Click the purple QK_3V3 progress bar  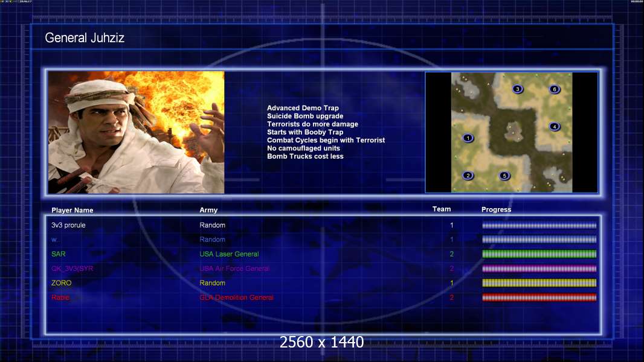pos(539,269)
